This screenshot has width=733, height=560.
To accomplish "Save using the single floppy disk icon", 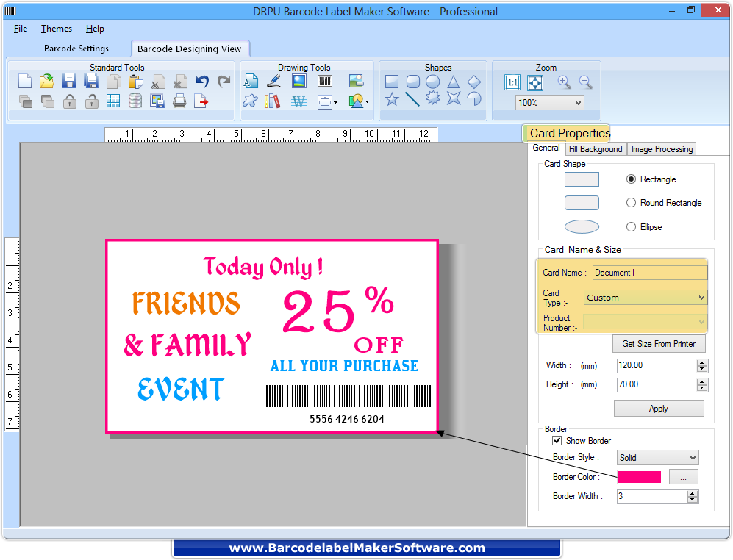I will pos(68,82).
